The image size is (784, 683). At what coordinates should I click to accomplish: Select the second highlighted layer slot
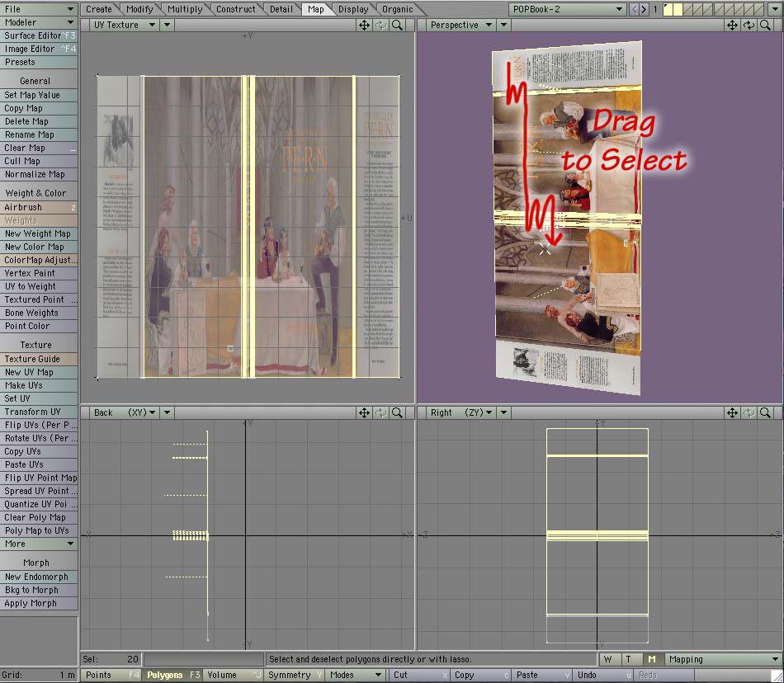pos(678,9)
